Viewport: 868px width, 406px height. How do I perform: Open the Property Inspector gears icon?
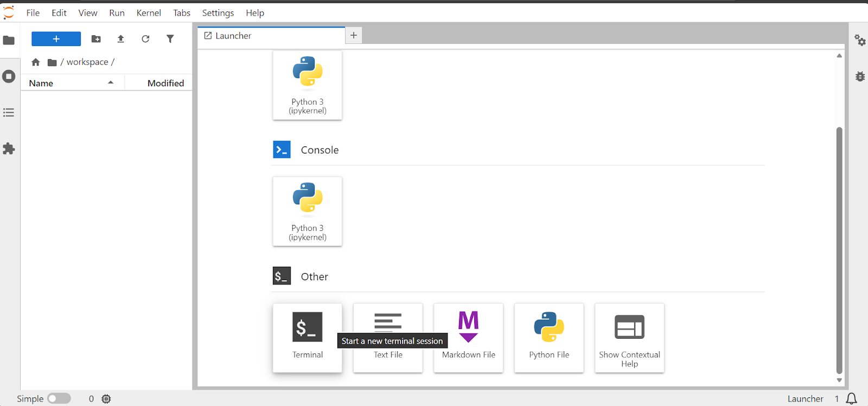coord(860,40)
